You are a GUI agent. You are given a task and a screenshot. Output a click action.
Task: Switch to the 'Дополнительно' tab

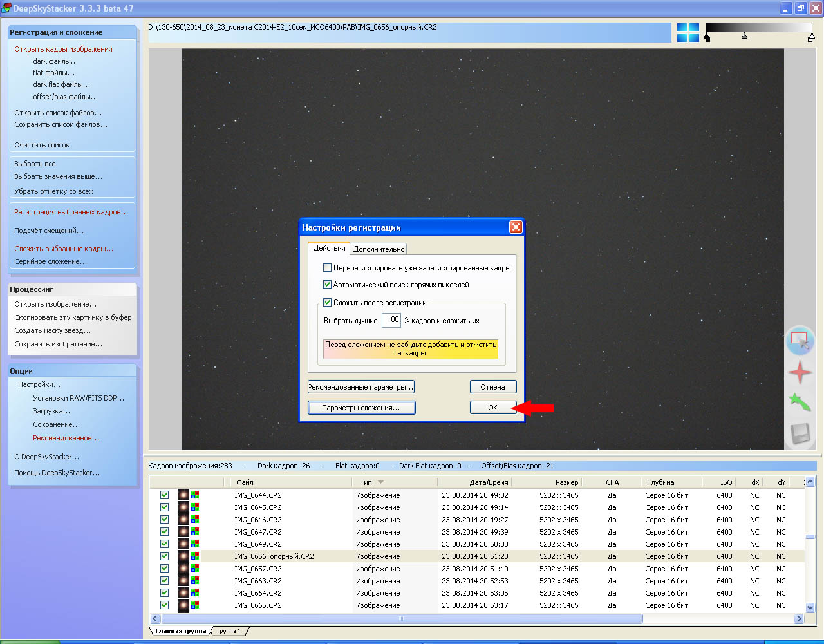coord(379,249)
